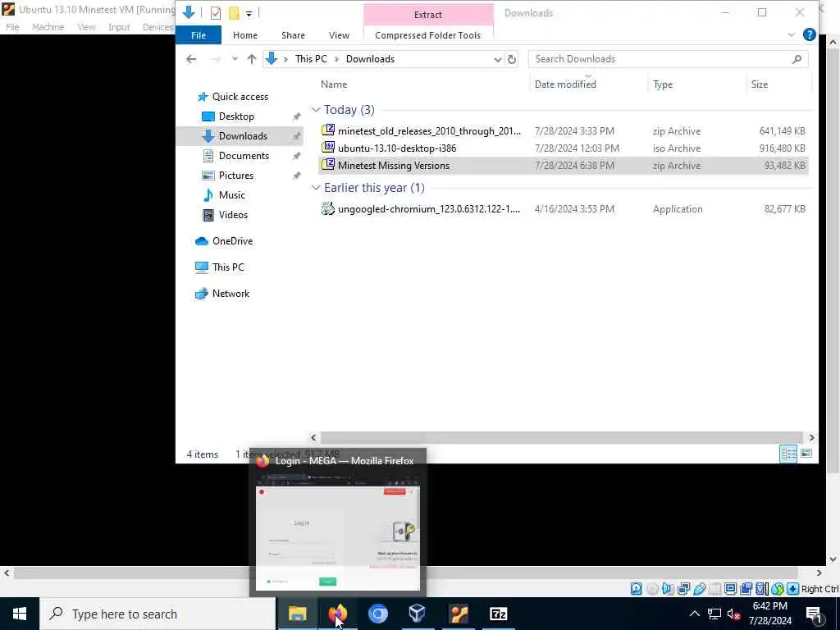The height and width of the screenshot is (630, 840).
Task: Sort by the Name column header
Action: point(334,84)
